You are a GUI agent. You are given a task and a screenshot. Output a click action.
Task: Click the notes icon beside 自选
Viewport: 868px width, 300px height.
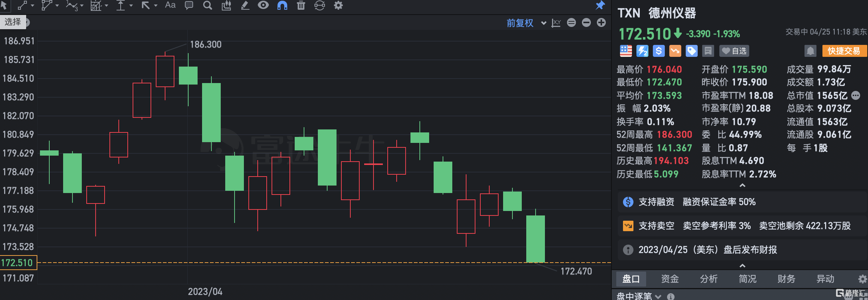708,51
